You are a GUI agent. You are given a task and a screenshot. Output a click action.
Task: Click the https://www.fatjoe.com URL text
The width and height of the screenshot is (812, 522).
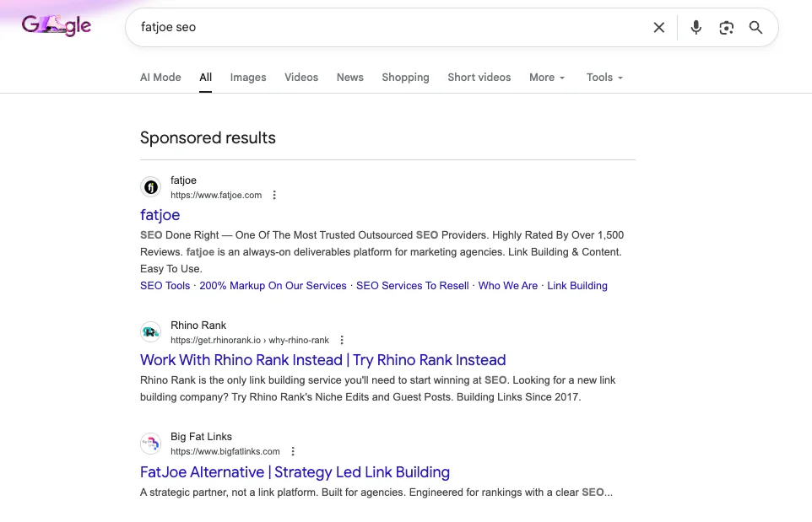point(216,195)
